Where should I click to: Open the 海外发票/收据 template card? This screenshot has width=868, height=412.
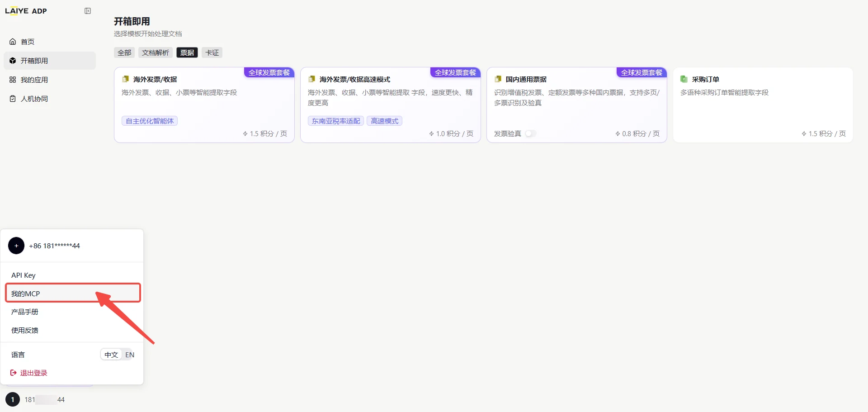(204, 105)
